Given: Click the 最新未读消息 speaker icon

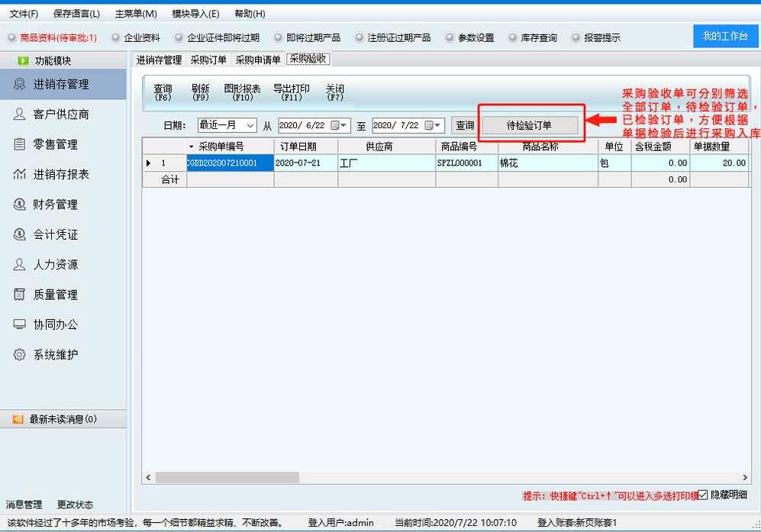Looking at the screenshot, I should coord(18,419).
